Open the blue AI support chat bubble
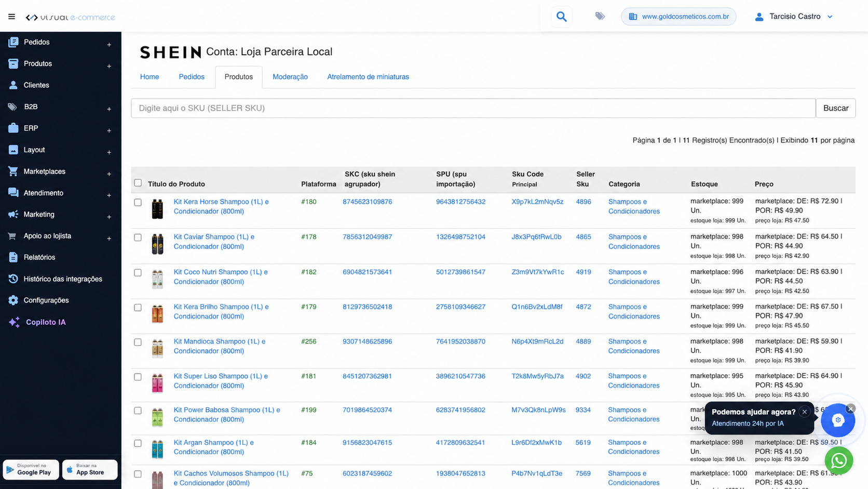The width and height of the screenshot is (868, 489). tap(837, 420)
